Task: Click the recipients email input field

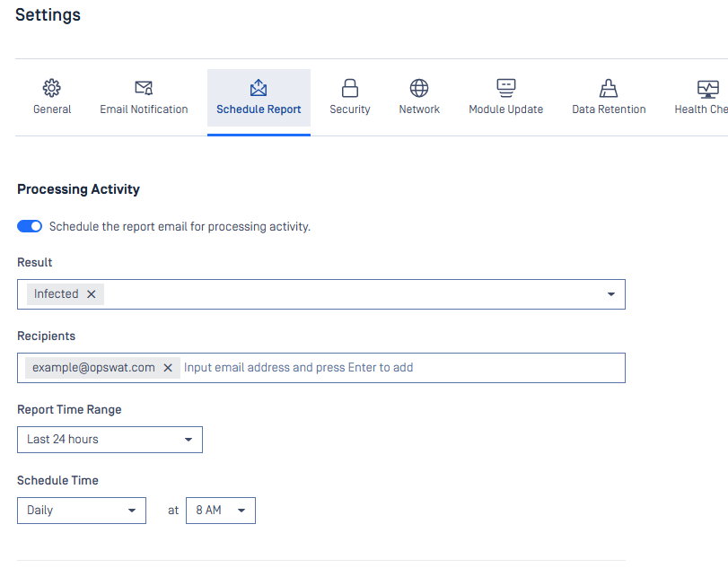Action: [395, 368]
